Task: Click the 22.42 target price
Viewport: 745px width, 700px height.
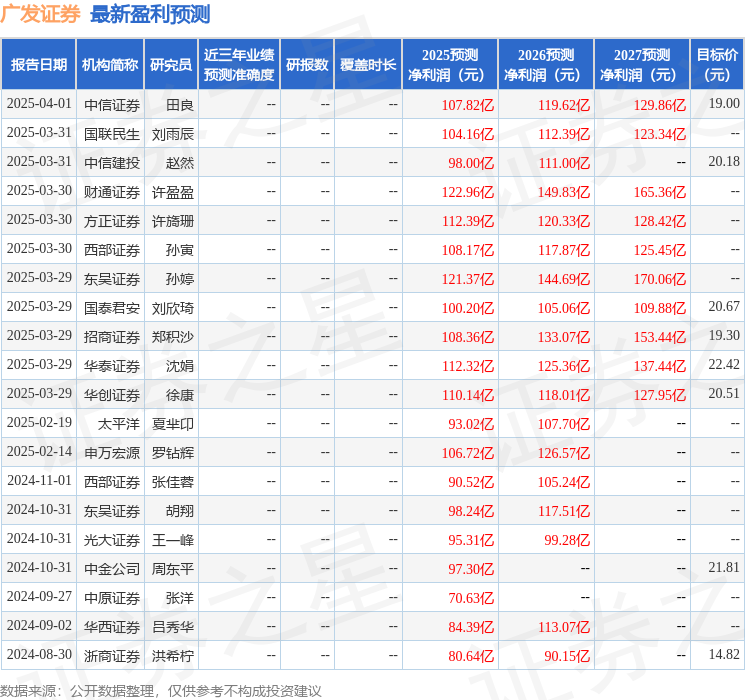Action: (x=724, y=364)
